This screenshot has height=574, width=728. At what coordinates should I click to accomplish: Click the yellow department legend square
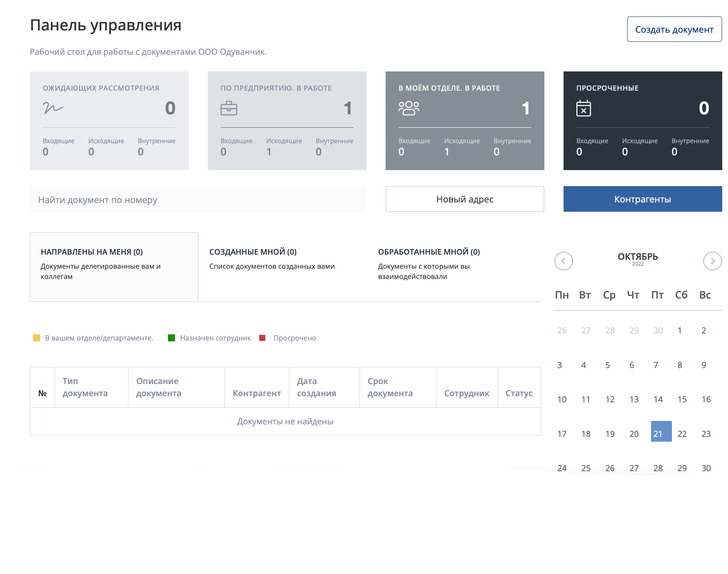point(36,338)
